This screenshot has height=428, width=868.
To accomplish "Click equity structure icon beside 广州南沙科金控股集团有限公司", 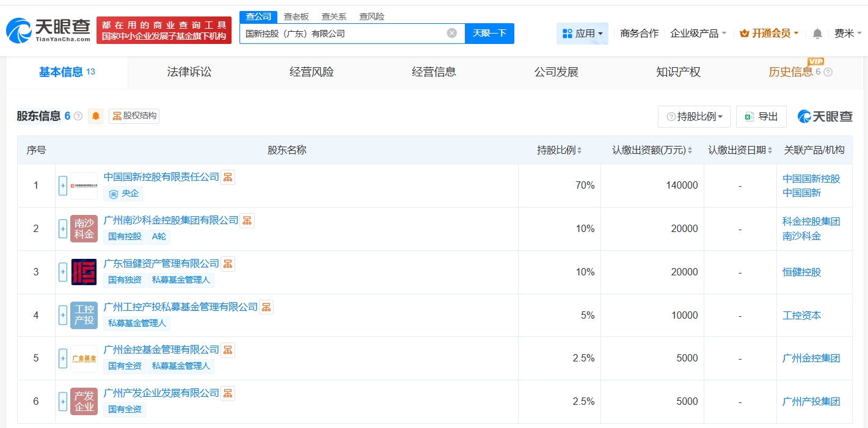I will pyautogui.click(x=247, y=221).
